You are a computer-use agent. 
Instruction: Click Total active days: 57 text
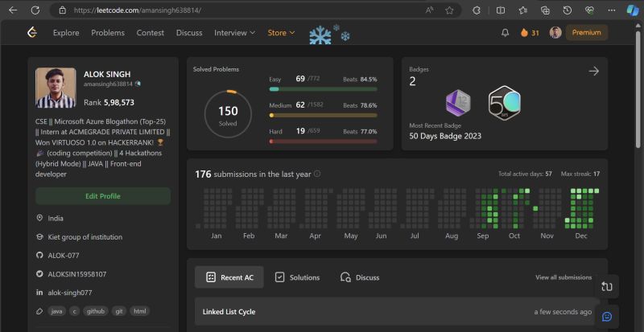pos(525,174)
